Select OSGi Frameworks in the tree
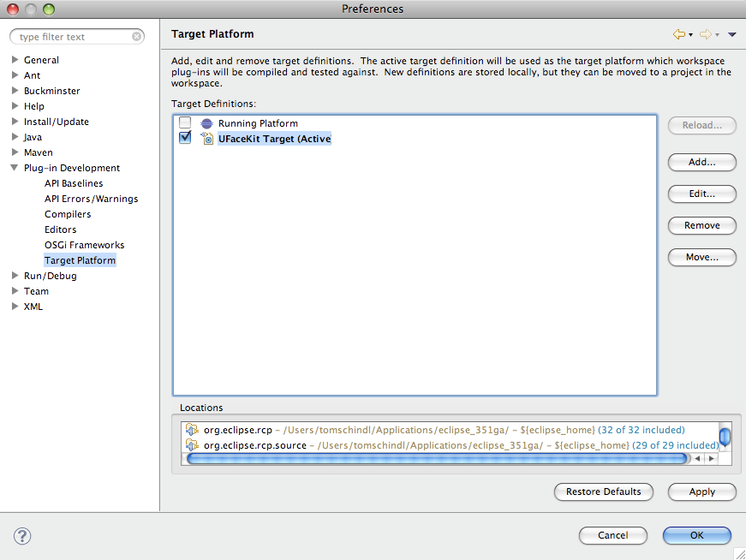This screenshot has height=560, width=746. pos(84,245)
